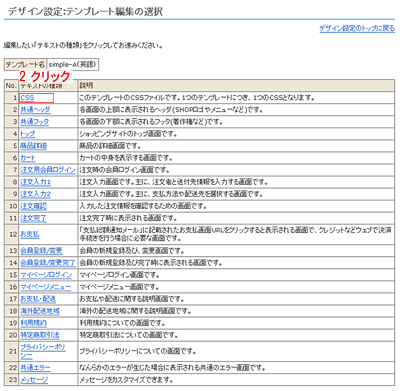Open the プライバシーポリシー template link
The image size is (400, 391).
43,351
